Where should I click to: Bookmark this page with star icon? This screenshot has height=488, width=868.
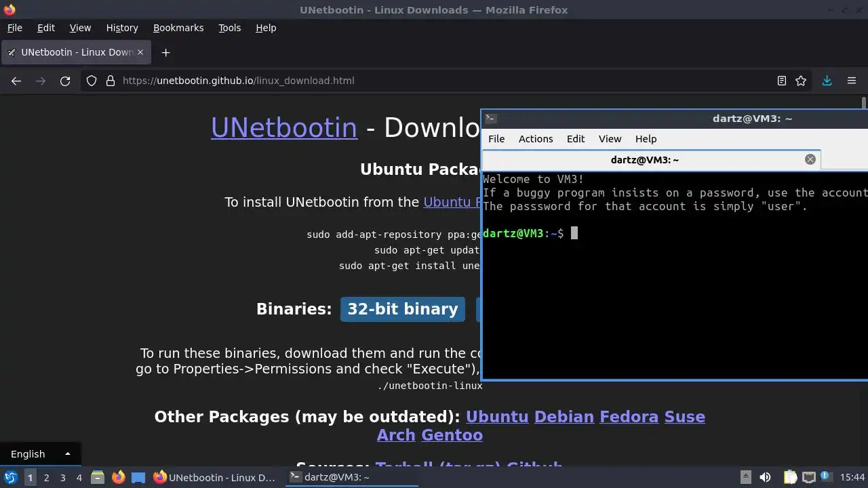(801, 81)
